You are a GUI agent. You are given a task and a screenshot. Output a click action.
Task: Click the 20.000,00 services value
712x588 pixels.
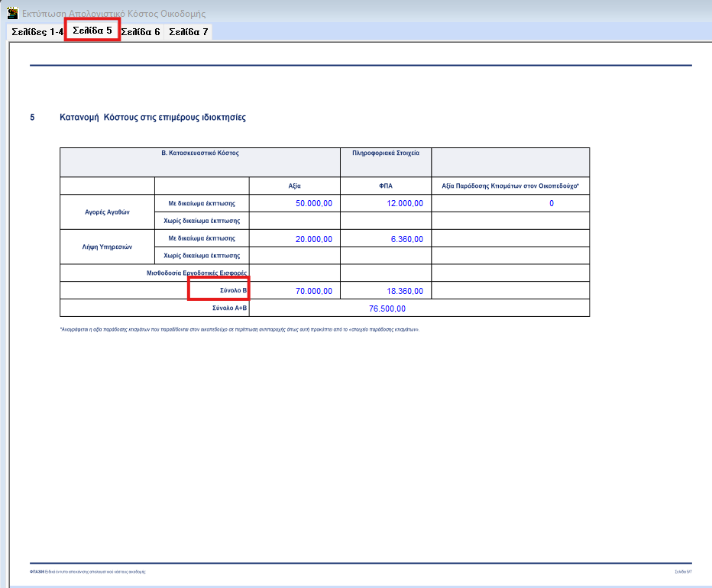point(314,239)
